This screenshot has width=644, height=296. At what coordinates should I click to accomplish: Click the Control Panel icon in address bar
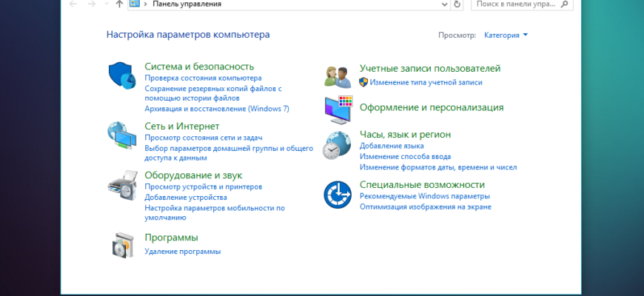pos(135,4)
